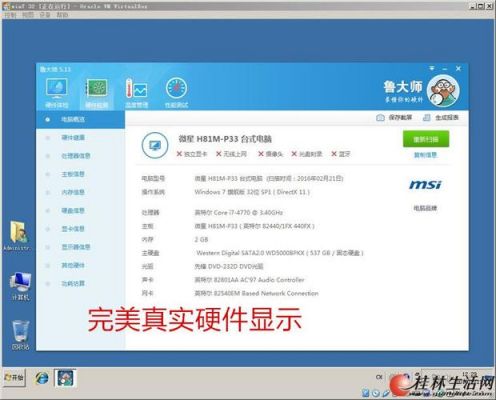Screen dimensions: 496x400
Task: Open the VirtualBox 视图 menu
Action: (28, 15)
